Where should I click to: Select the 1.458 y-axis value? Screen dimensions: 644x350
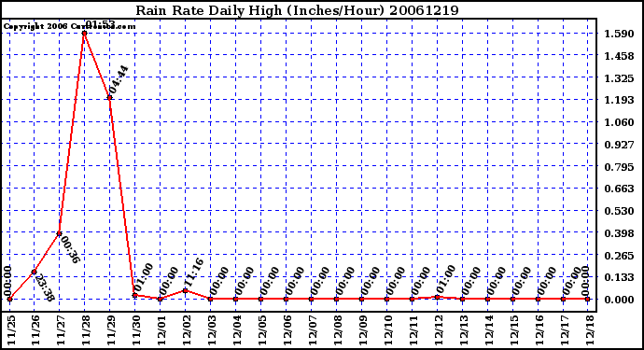[x=619, y=55]
